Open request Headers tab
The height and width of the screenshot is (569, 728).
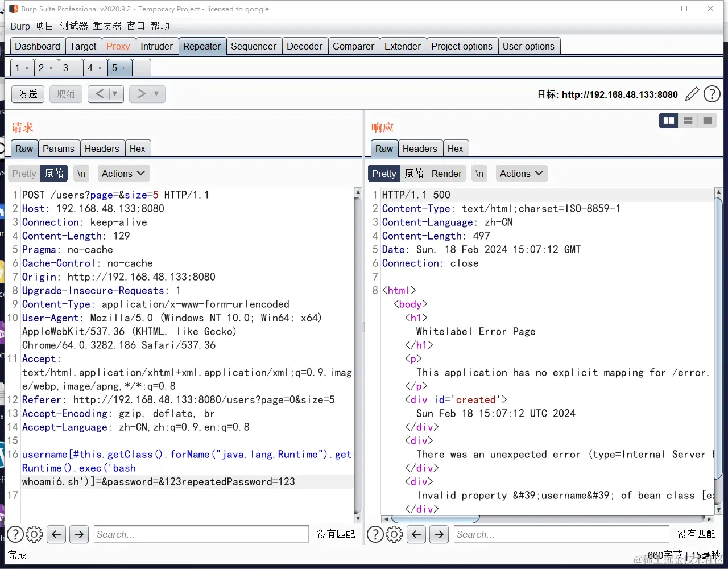[102, 149]
